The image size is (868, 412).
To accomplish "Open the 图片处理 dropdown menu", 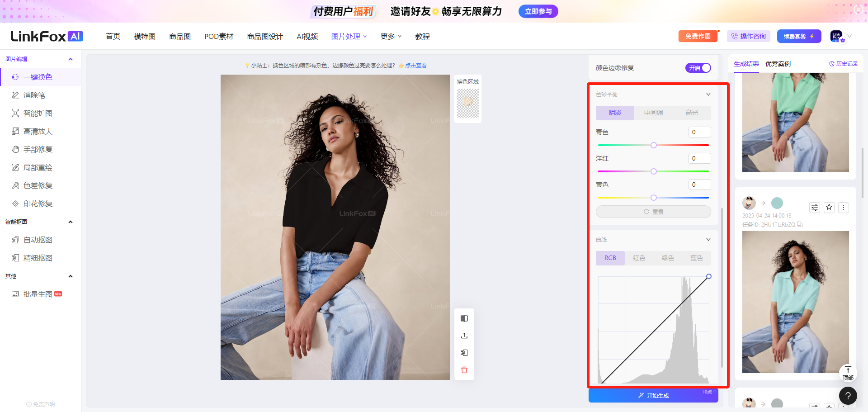I will coord(349,36).
